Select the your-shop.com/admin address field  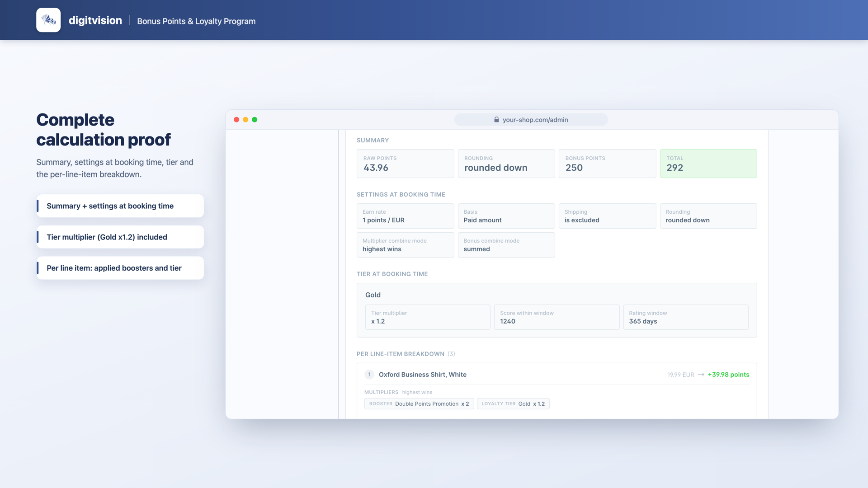point(531,120)
